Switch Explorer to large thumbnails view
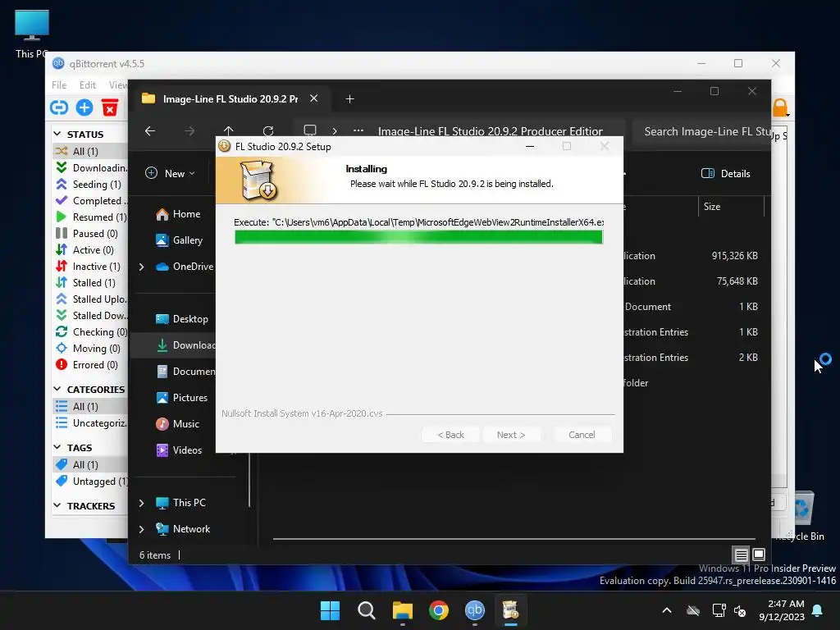Viewport: 840px width, 630px height. 759,555
